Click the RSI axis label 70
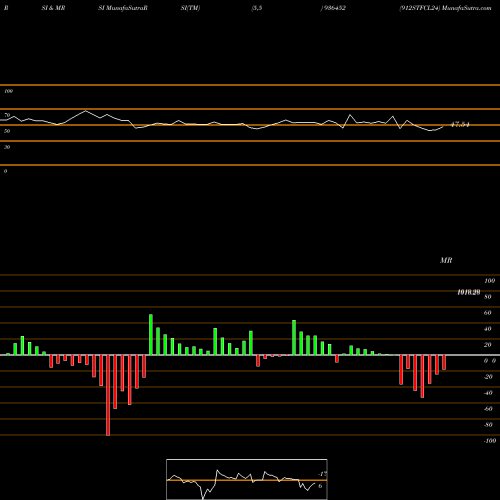500x500 pixels. (x=7, y=115)
